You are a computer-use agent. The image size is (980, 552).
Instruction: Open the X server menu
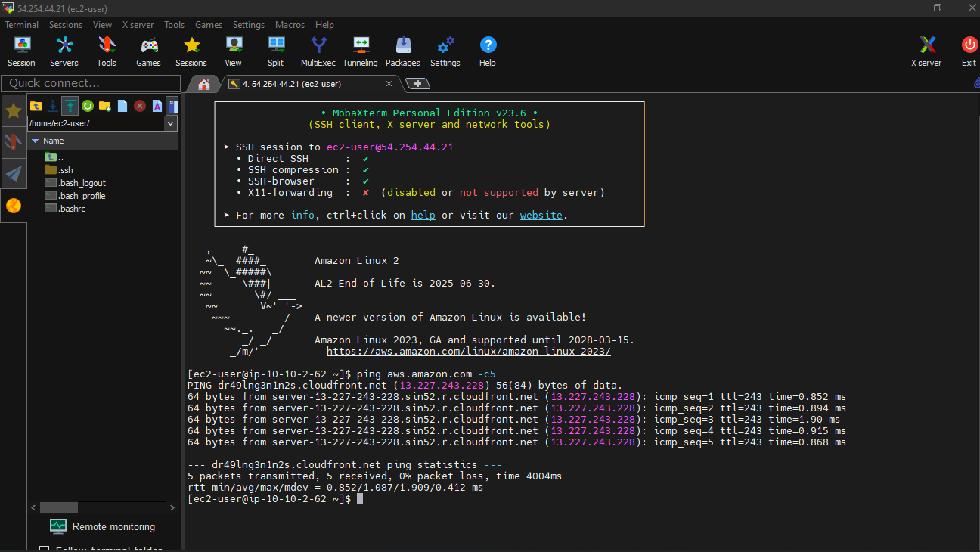[x=138, y=25]
